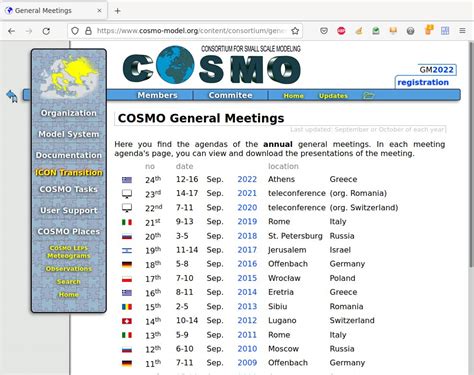Screen dimensions: 474x375
Task: Click Home in the blue navigation bar
Action: 293,96
